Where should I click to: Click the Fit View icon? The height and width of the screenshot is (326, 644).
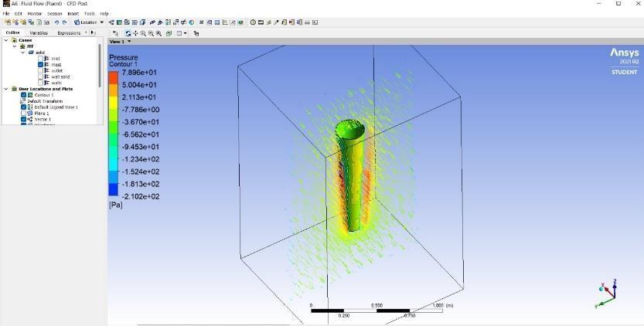[x=169, y=33]
